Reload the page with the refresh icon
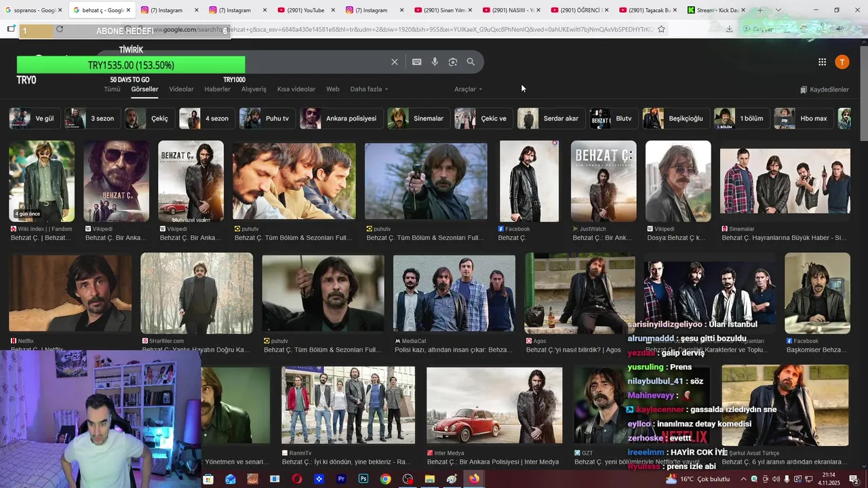 (60, 29)
